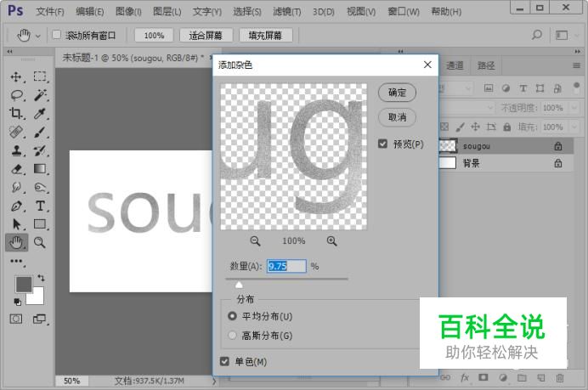Select the Path Selection tool
The width and height of the screenshot is (588, 390).
pyautogui.click(x=16, y=224)
